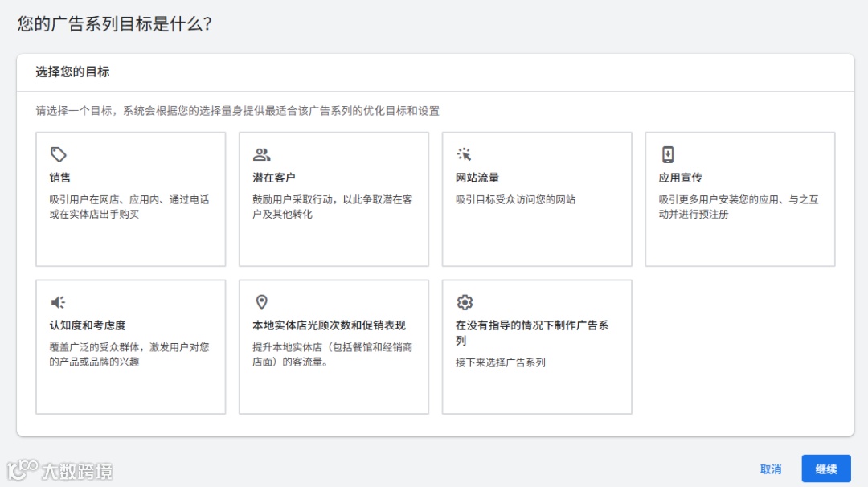
Task: Select the 销售 goal title
Action: point(60,178)
